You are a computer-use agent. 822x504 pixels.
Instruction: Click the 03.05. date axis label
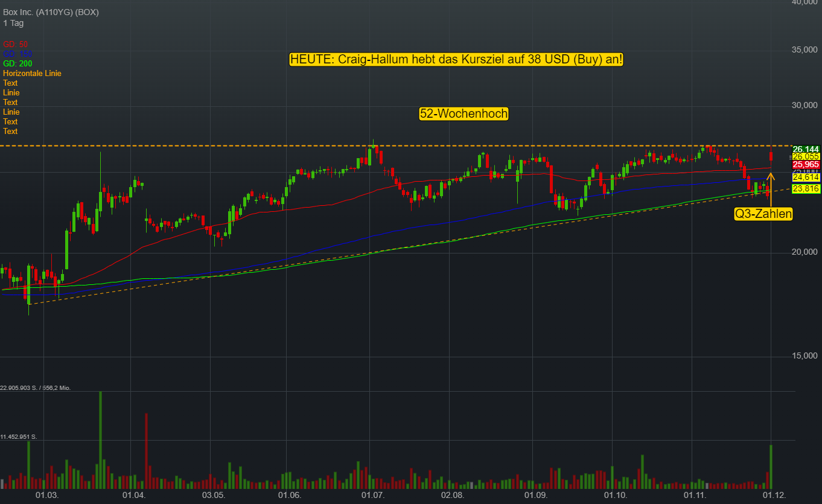213,495
